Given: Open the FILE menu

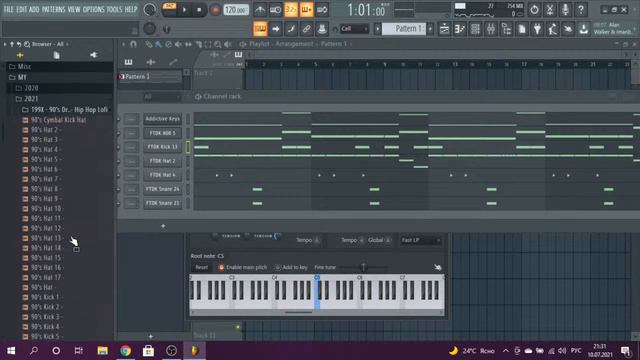Looking at the screenshot, I should tap(8, 9).
